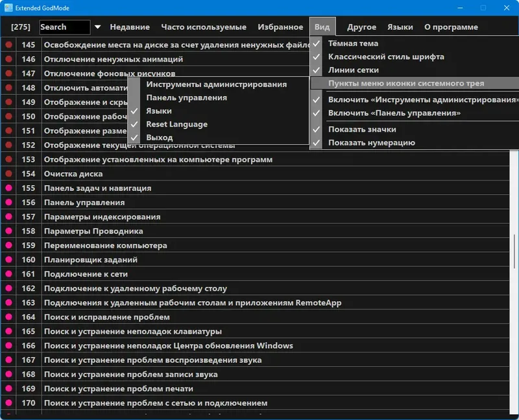Viewport: 519px width, 420px height.
Task: Click the dot icon next to "Переименование компьютера"
Action: pyautogui.click(x=7, y=245)
